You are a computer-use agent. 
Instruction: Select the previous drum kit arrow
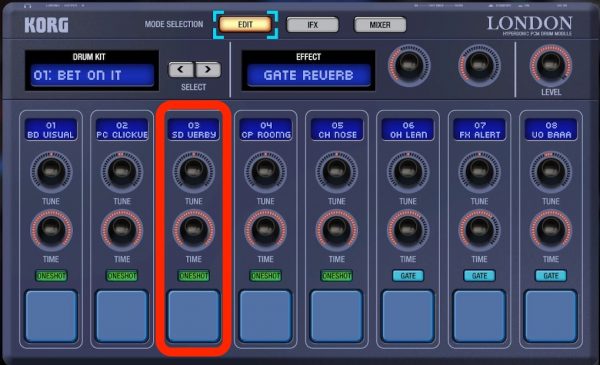181,70
